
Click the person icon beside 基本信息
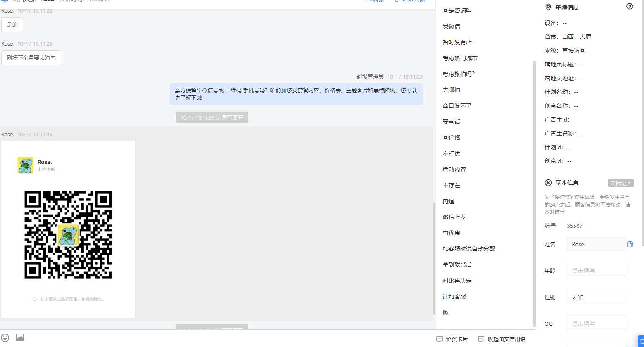(x=548, y=183)
